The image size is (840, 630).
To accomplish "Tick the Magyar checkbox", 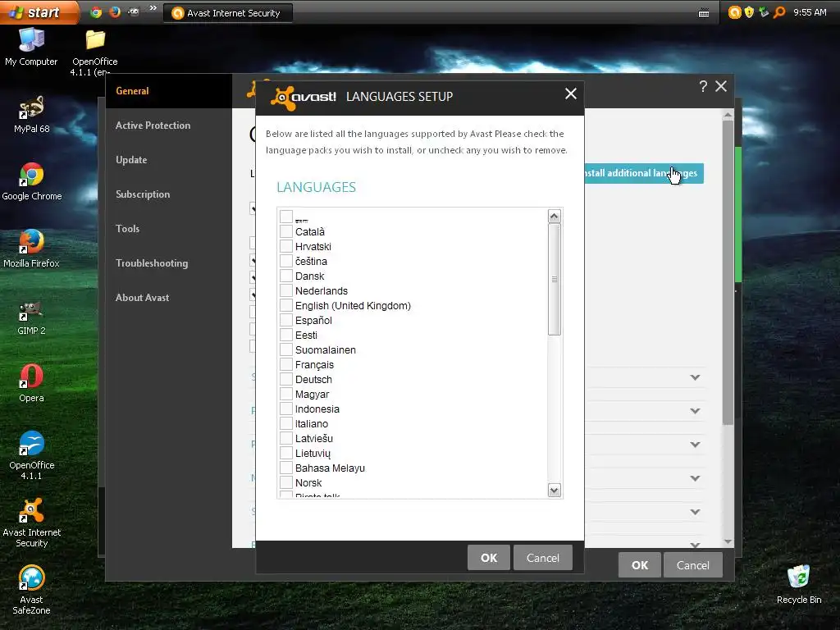I will [286, 394].
